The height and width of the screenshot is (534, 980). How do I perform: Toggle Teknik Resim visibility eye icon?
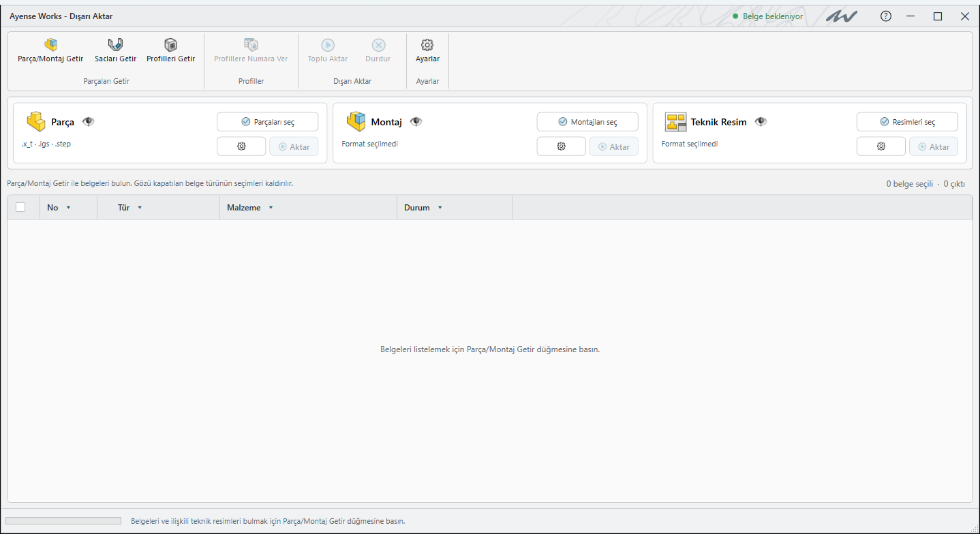[x=761, y=122]
